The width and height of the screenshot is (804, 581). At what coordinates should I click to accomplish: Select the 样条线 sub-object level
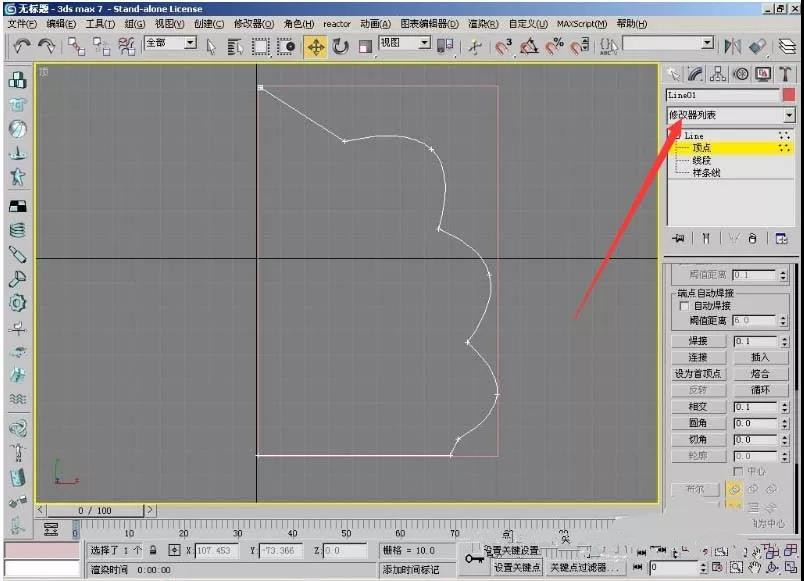(x=707, y=173)
